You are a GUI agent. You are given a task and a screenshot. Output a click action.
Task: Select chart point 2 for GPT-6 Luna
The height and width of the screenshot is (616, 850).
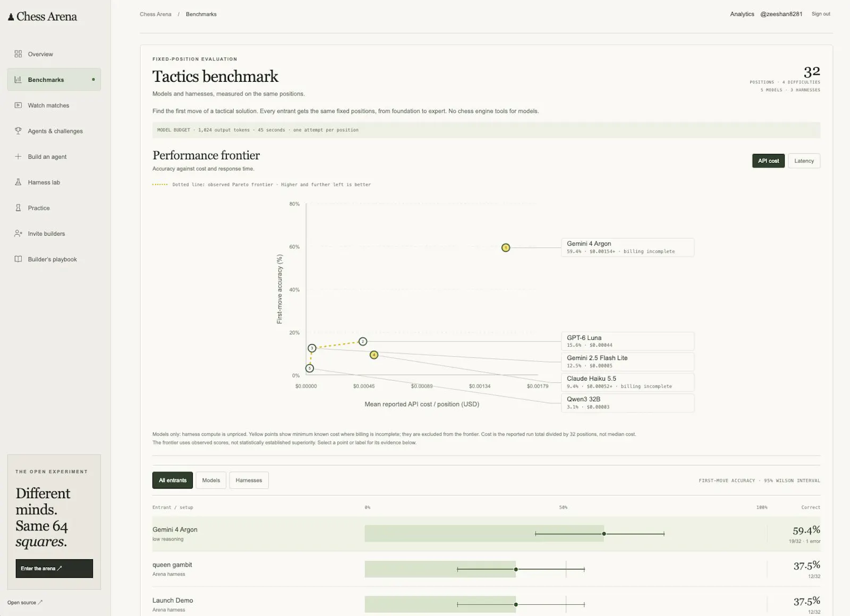[363, 341]
